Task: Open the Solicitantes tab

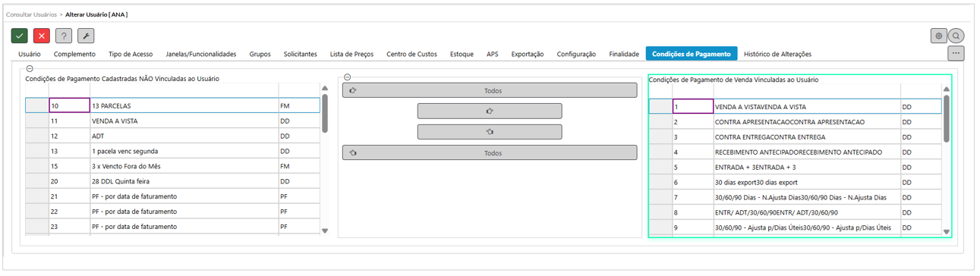Action: coord(301,54)
